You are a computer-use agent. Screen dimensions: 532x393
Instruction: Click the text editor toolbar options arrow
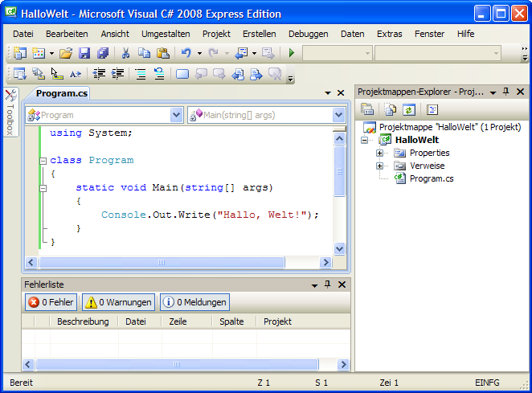290,79
